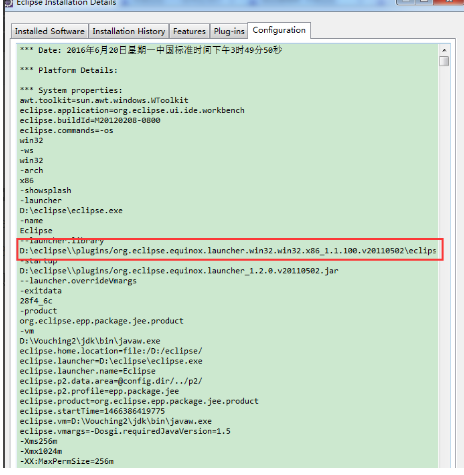Click the --launcher.overrideVmargs line

[78, 281]
